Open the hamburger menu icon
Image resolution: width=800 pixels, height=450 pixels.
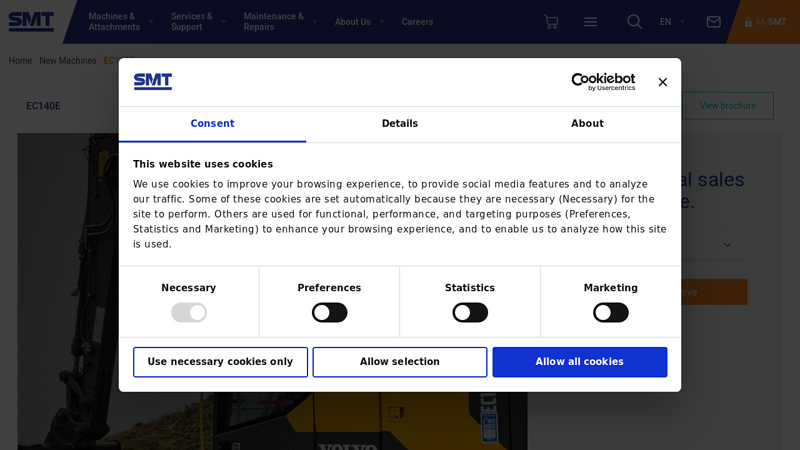pyautogui.click(x=591, y=22)
